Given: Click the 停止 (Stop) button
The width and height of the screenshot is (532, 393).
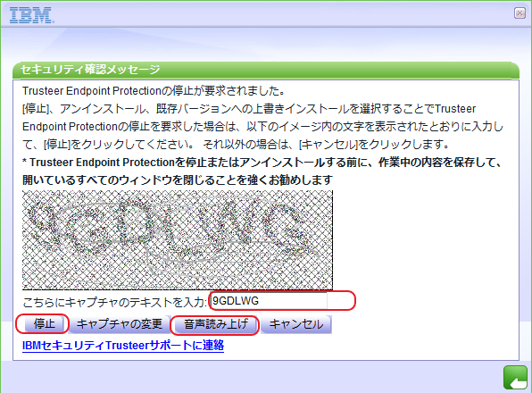Looking at the screenshot, I should tap(44, 324).
